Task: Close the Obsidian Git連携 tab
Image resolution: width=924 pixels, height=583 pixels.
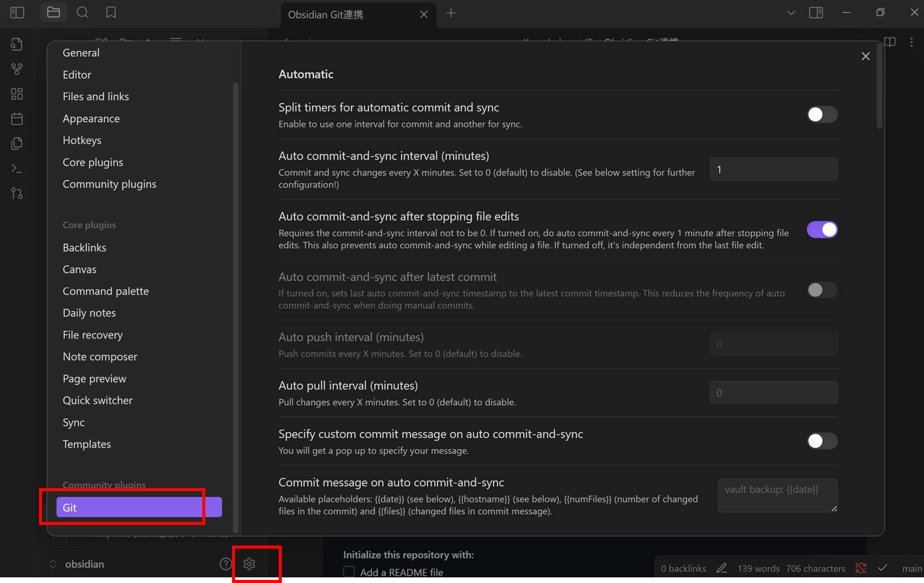Action: [x=424, y=14]
